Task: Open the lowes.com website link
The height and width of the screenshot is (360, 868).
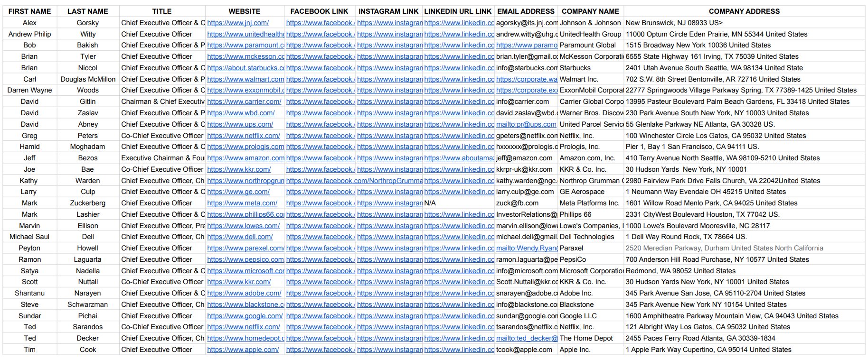Action: click(244, 226)
